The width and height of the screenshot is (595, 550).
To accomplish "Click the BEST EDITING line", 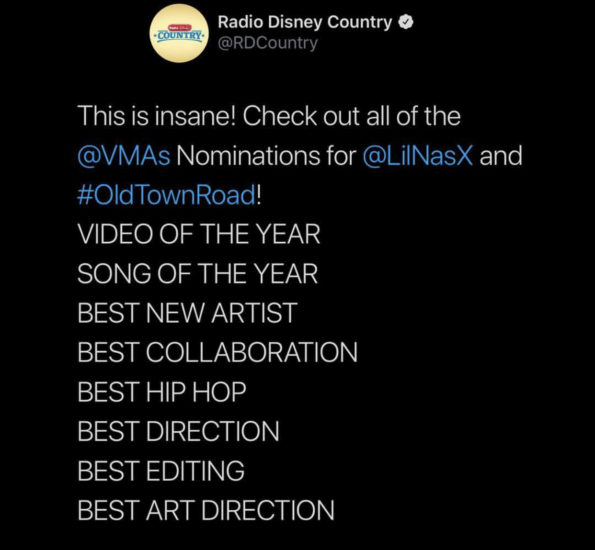I will 161,471.
